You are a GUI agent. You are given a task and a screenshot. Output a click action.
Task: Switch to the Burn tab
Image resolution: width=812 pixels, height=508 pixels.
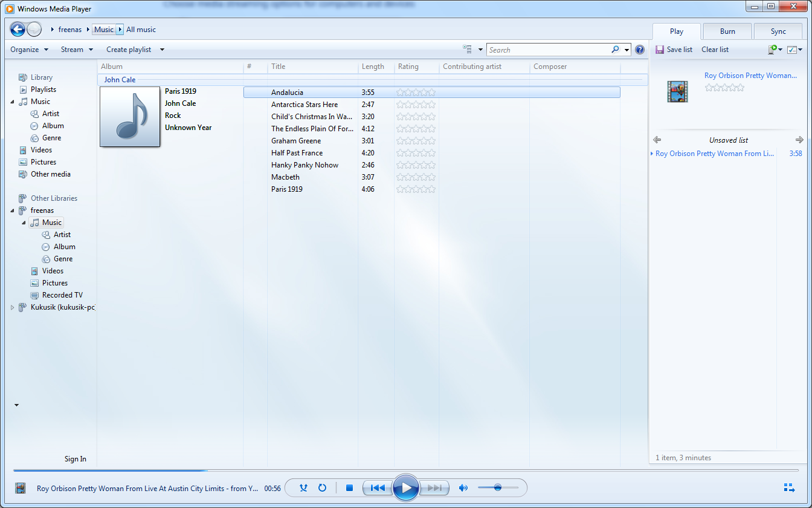click(727, 31)
